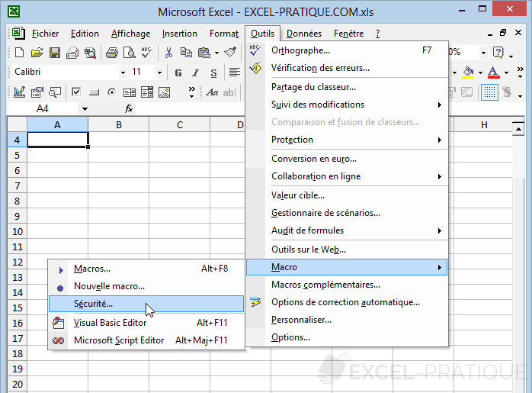Open font color palette dropdown arrow
Image resolution: width=532 pixels, height=393 pixels.
click(506, 72)
